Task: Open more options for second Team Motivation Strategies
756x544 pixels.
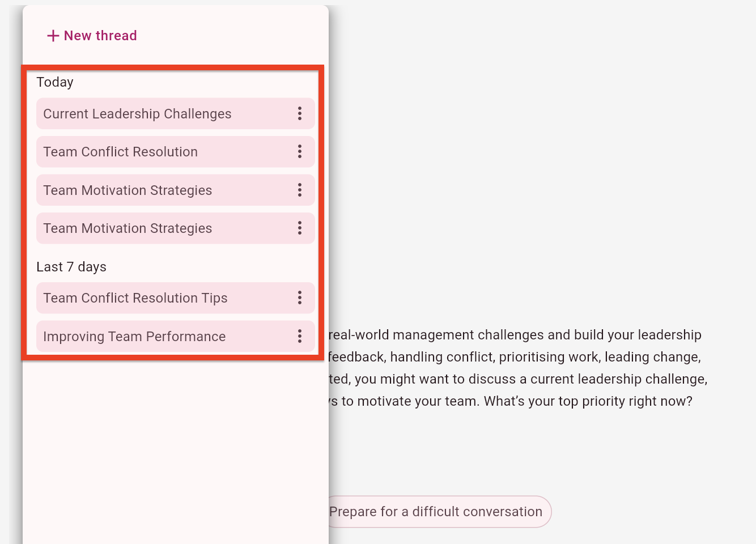Action: [300, 228]
